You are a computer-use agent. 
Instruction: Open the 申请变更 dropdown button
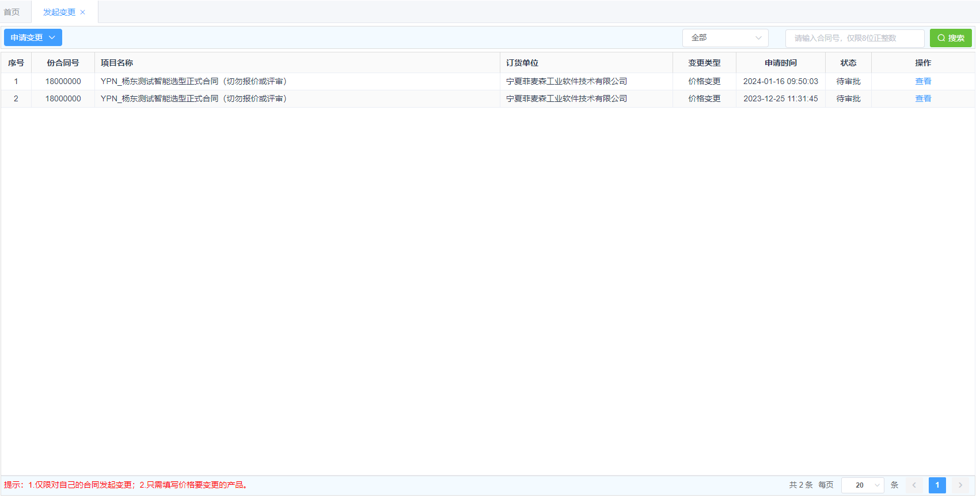[x=33, y=37]
